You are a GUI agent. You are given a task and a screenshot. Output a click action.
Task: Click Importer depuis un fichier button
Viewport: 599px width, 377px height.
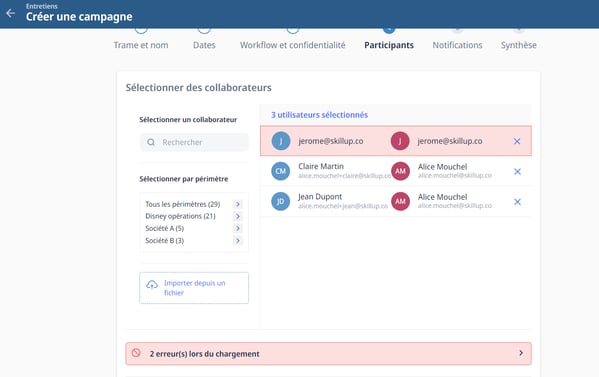click(x=194, y=288)
